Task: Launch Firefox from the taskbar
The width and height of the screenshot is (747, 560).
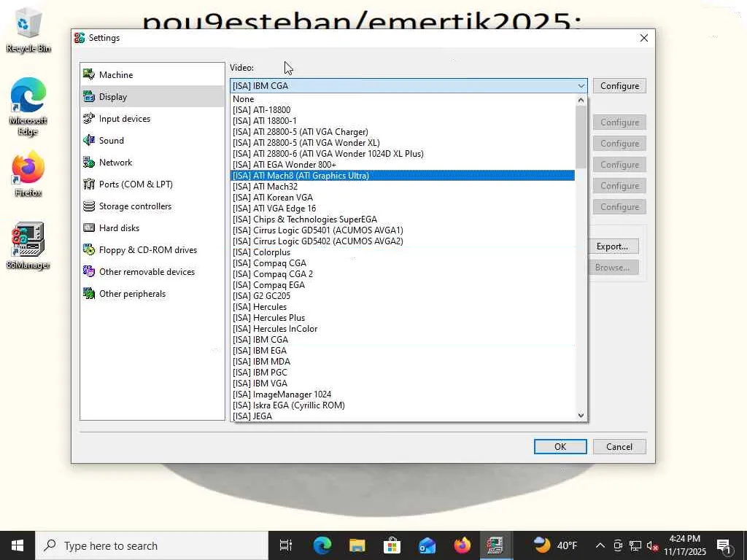Action: coord(462,545)
